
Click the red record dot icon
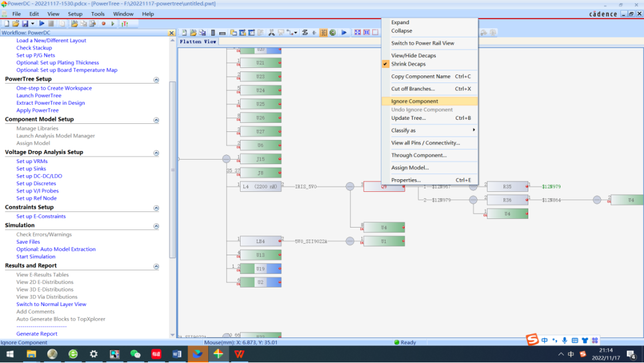tap(104, 24)
